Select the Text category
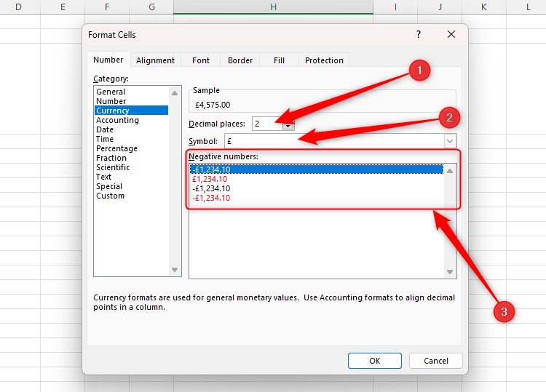Viewport: 546px width, 392px height. click(132, 177)
